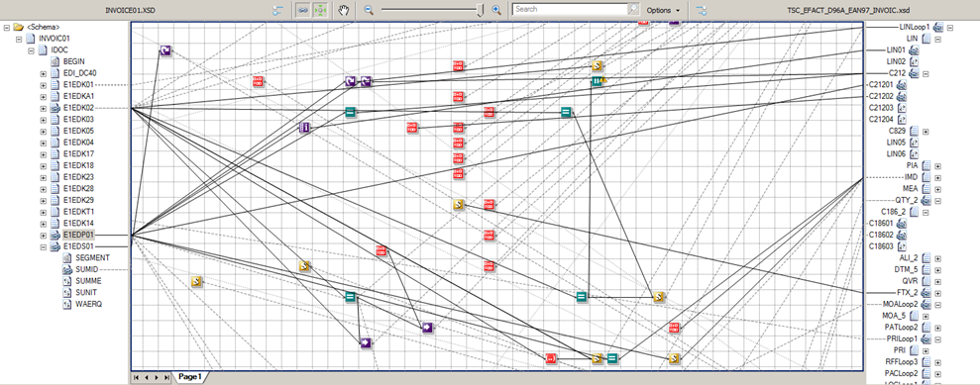Select the MEA destination node

pos(911,189)
